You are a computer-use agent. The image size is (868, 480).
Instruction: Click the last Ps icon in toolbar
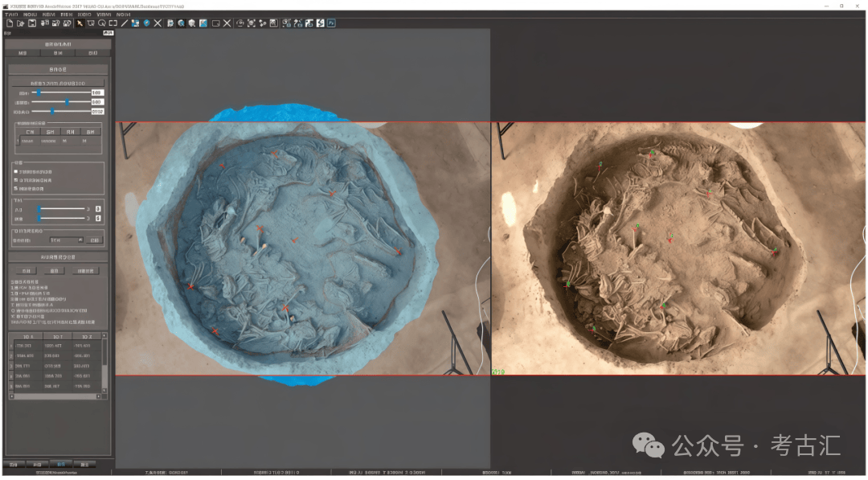(x=331, y=23)
